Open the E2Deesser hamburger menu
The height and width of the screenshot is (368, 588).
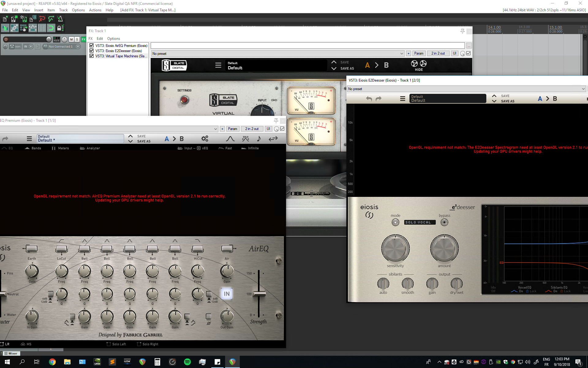coord(403,99)
